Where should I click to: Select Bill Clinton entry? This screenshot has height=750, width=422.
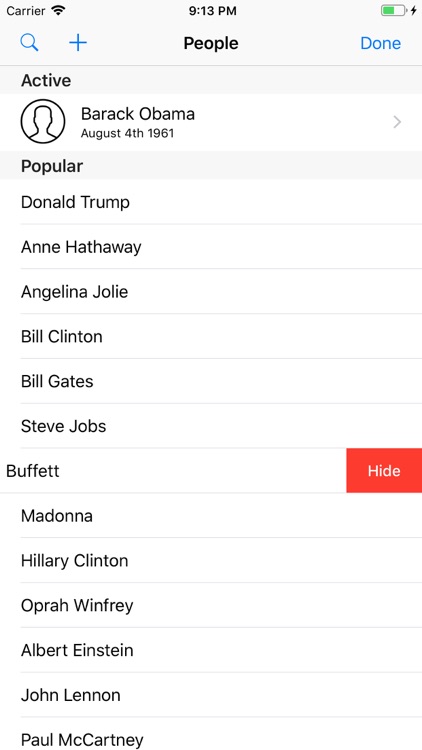(x=211, y=336)
